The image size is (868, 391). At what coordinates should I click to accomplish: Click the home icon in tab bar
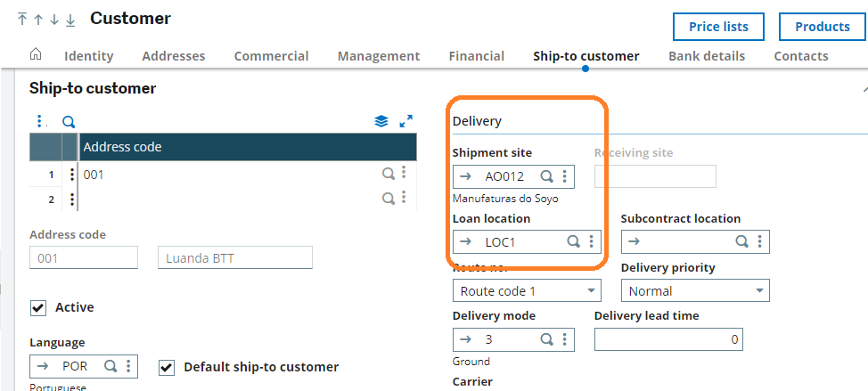click(x=36, y=55)
